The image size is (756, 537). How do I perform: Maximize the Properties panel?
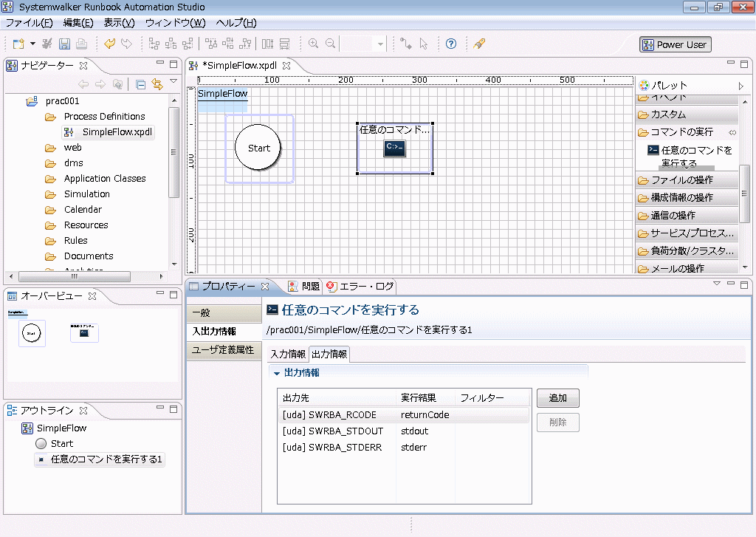click(744, 284)
